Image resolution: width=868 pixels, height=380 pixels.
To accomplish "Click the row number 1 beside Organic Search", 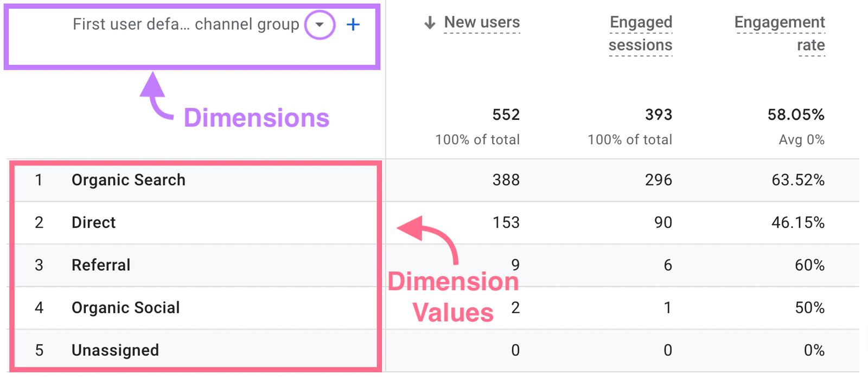I will tap(39, 180).
